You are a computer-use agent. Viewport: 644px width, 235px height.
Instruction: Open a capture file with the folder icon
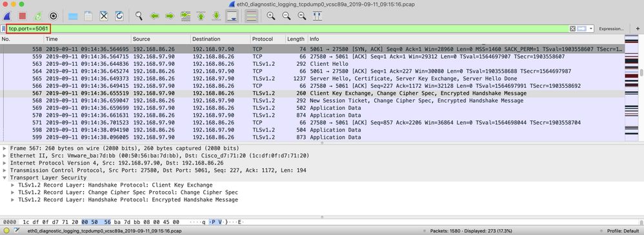click(x=73, y=16)
